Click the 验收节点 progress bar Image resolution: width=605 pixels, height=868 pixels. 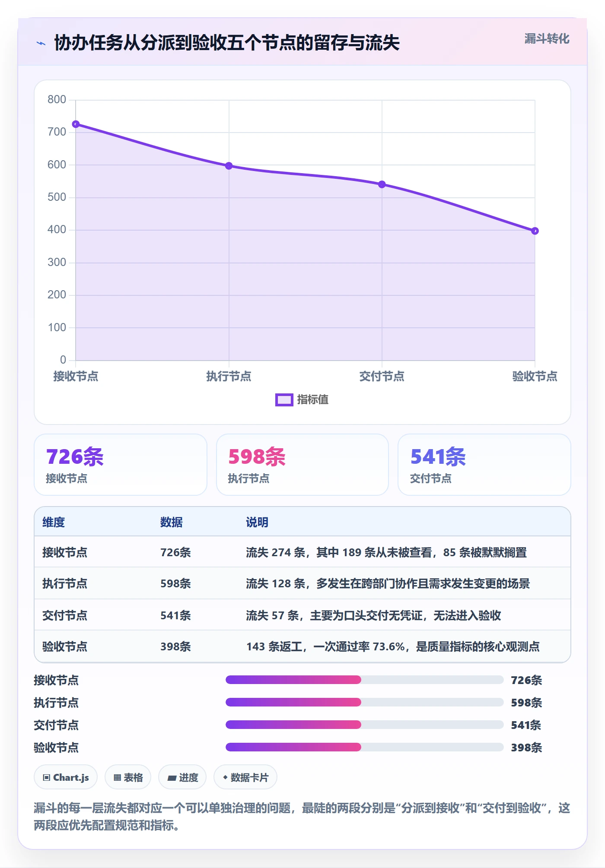tap(364, 748)
